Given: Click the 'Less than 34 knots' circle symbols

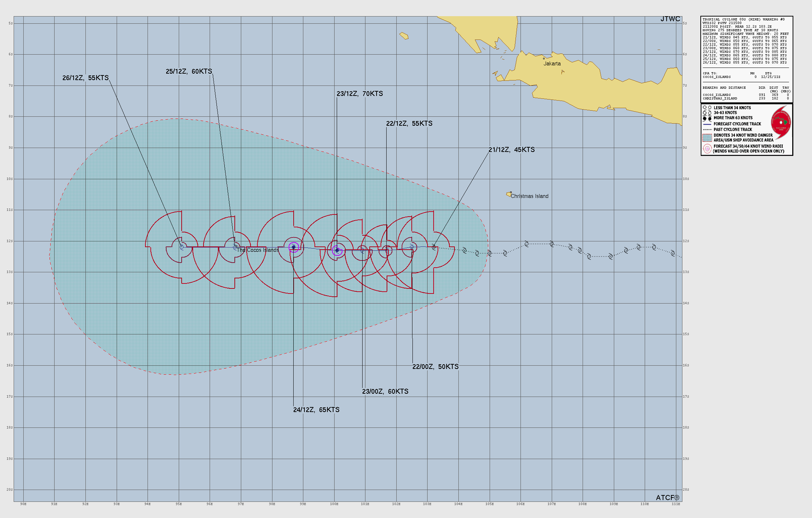Looking at the screenshot, I should click(x=707, y=107).
